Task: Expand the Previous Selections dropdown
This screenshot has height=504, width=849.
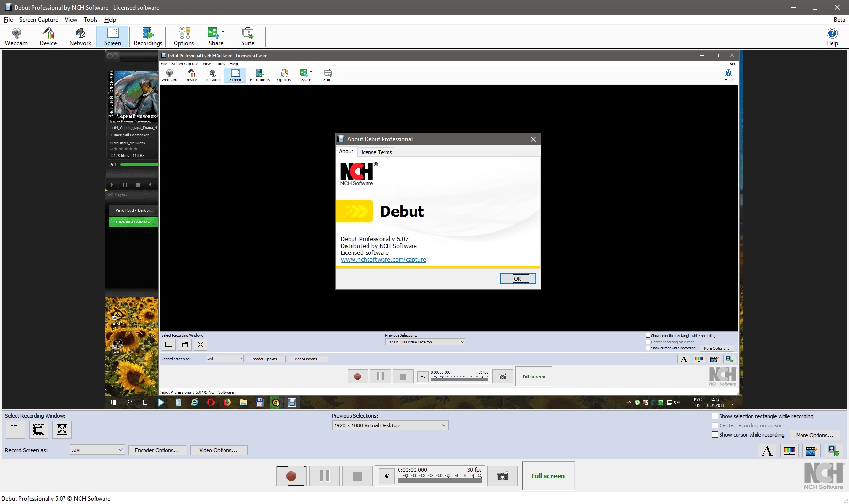Action: tap(390, 425)
